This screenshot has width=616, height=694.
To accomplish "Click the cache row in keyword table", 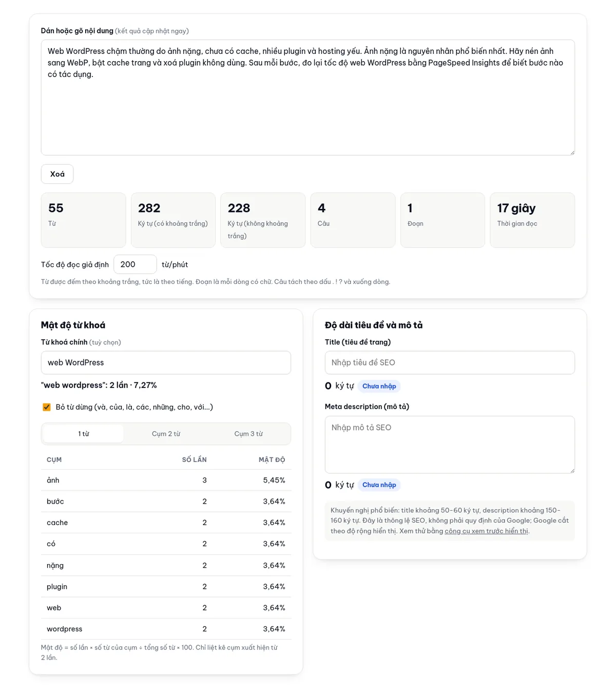I will (166, 523).
